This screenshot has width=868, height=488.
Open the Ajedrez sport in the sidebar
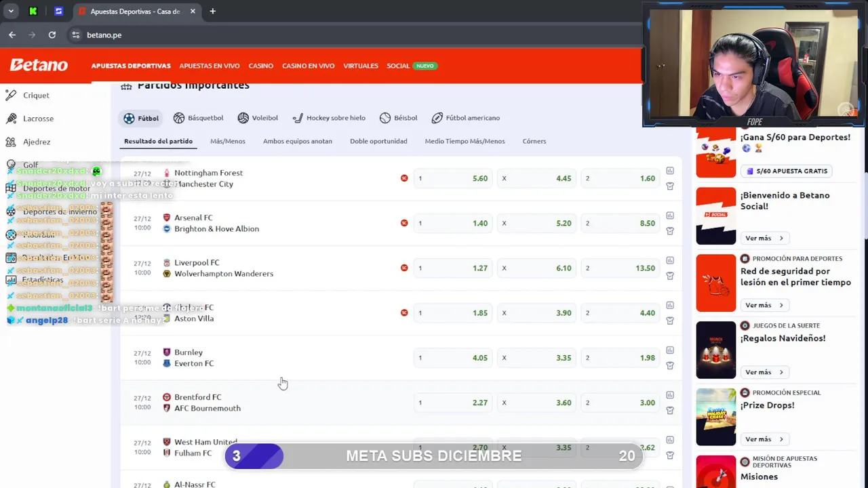[x=28, y=142]
